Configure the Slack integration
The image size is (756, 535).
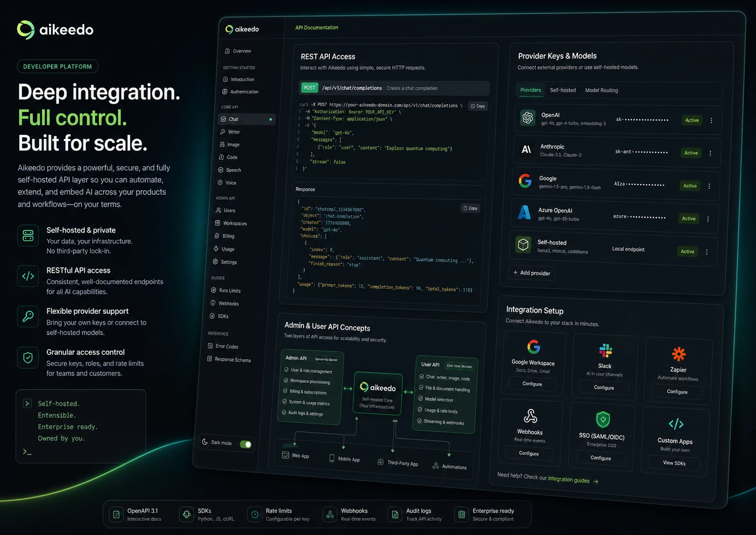click(604, 387)
